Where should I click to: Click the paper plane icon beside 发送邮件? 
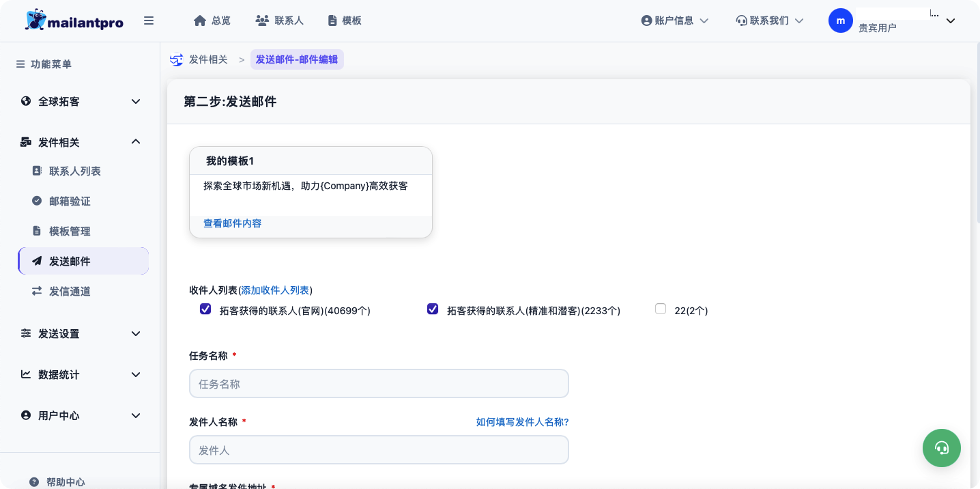point(37,261)
